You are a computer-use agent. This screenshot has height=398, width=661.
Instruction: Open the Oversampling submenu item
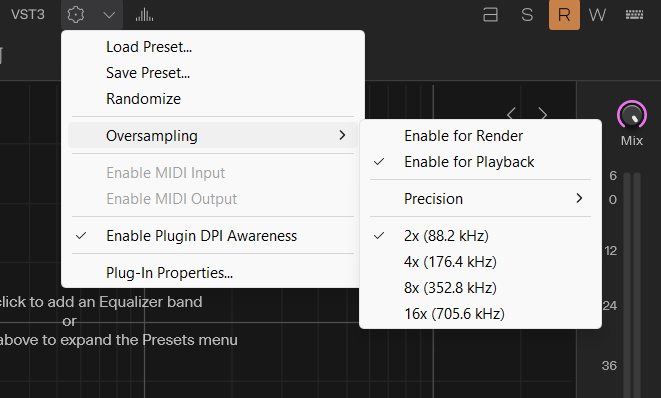point(213,135)
